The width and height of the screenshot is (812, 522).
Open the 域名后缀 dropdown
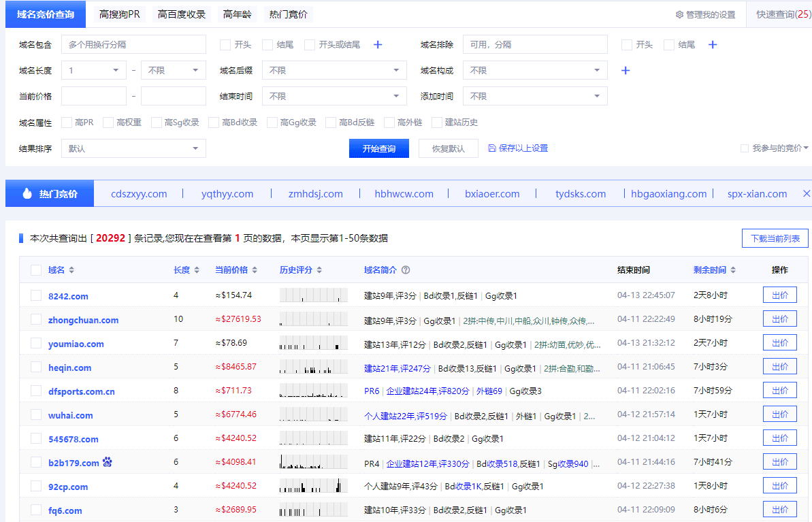pyautogui.click(x=334, y=71)
